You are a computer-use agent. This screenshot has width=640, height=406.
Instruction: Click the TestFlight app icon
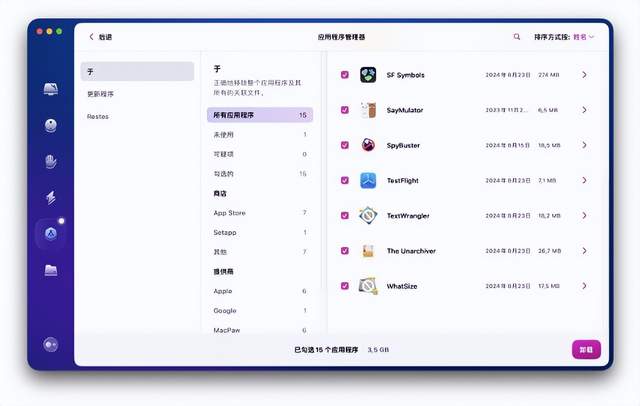pos(368,180)
